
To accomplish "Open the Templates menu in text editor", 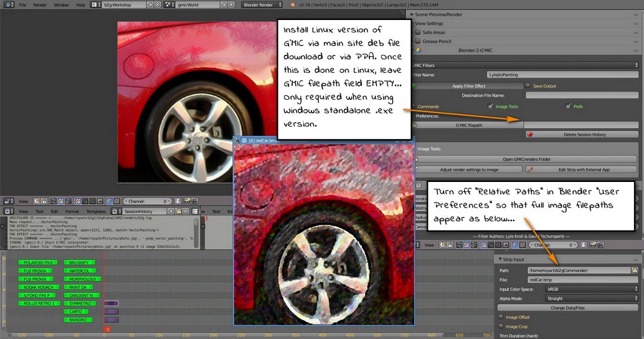I will 96,211.
